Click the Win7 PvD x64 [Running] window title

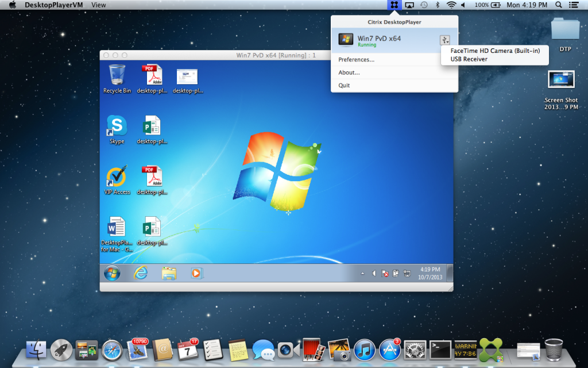click(276, 55)
